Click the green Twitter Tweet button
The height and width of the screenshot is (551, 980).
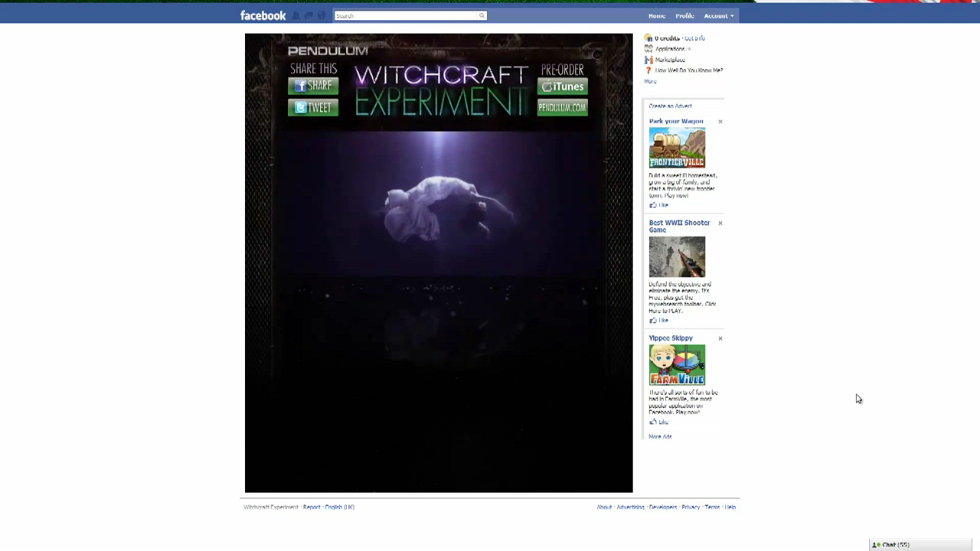(313, 108)
